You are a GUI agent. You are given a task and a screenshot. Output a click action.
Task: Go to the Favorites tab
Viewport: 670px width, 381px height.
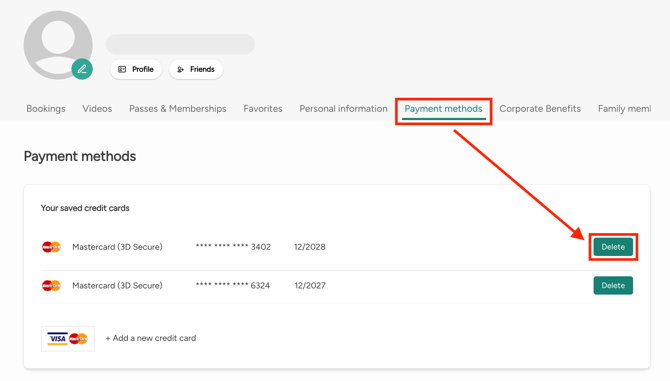coord(263,108)
